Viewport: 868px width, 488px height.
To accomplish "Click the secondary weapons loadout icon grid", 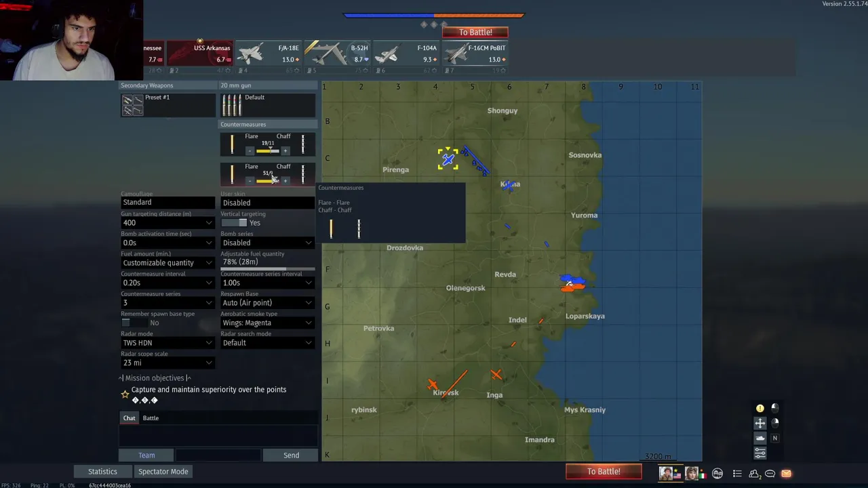I will click(x=132, y=105).
